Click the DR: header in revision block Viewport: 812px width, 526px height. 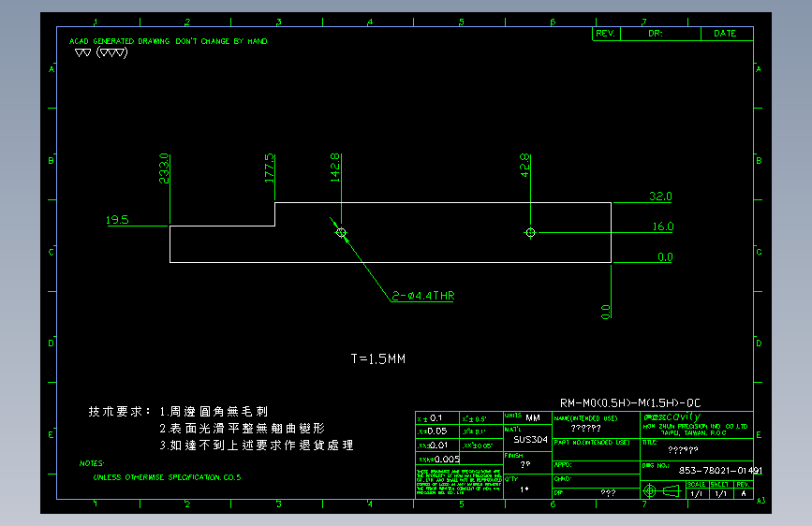click(x=655, y=33)
